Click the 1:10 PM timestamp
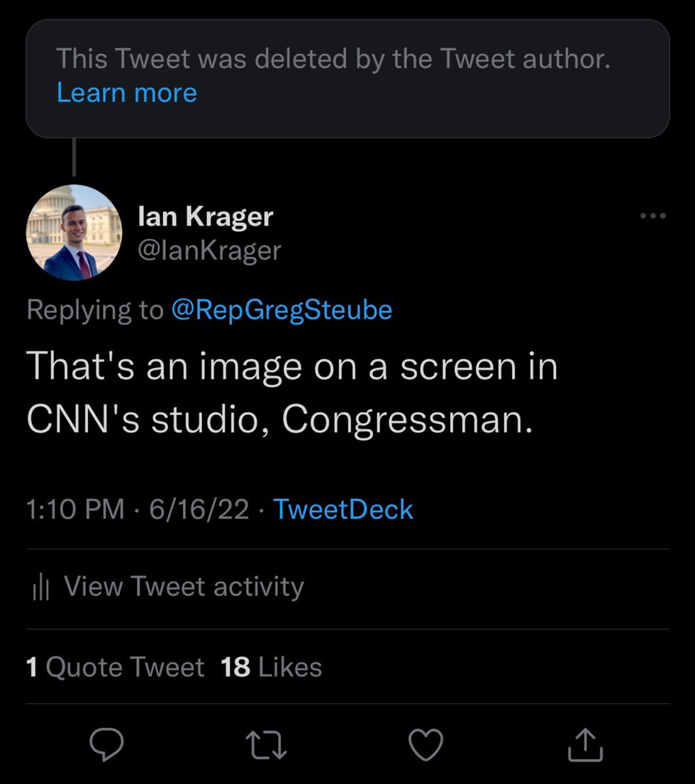The height and width of the screenshot is (784, 695). pyautogui.click(x=75, y=509)
